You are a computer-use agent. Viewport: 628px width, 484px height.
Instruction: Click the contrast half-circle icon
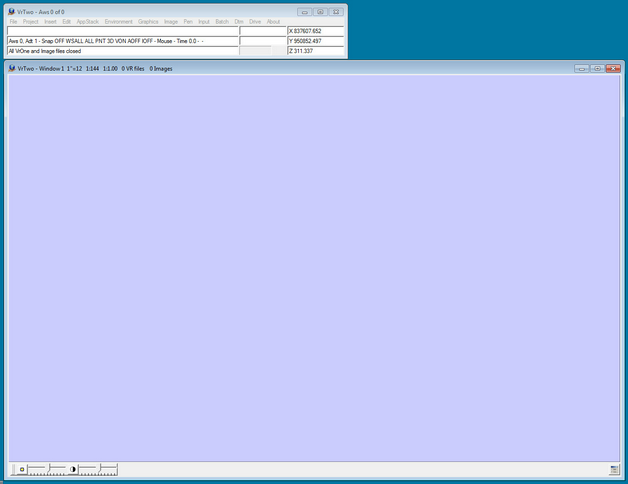[x=72, y=469]
